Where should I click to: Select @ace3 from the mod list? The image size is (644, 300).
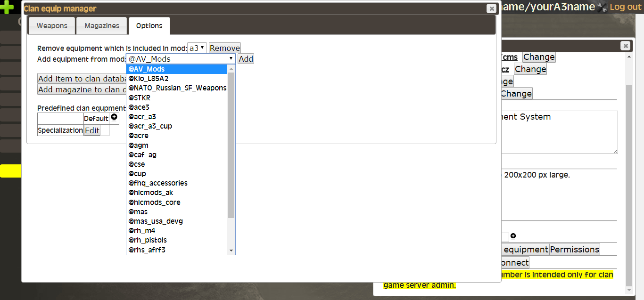(x=139, y=107)
